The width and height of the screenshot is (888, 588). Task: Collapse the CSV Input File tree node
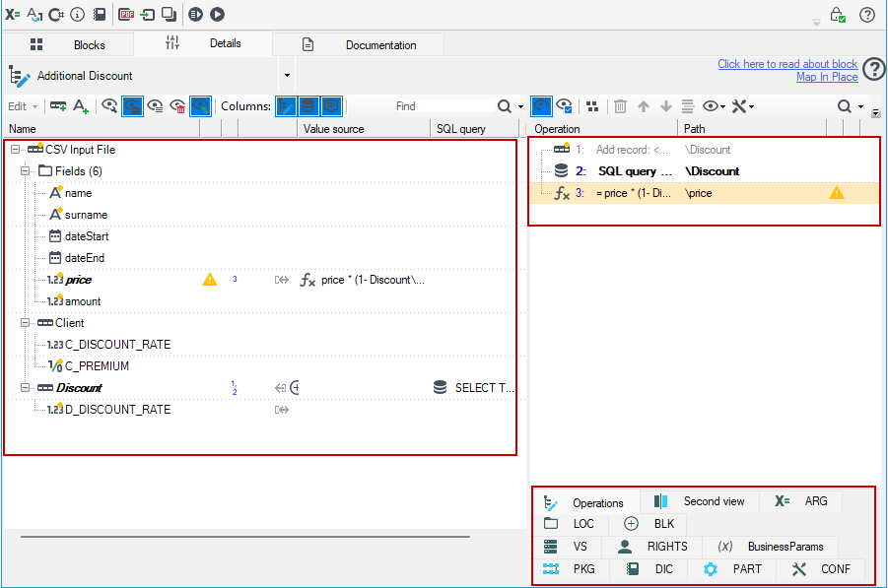(x=16, y=150)
